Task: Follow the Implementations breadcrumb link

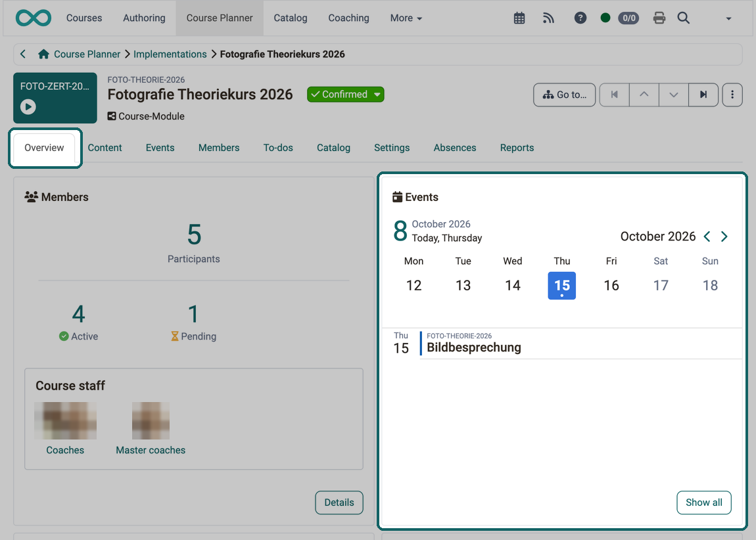Action: tap(170, 54)
